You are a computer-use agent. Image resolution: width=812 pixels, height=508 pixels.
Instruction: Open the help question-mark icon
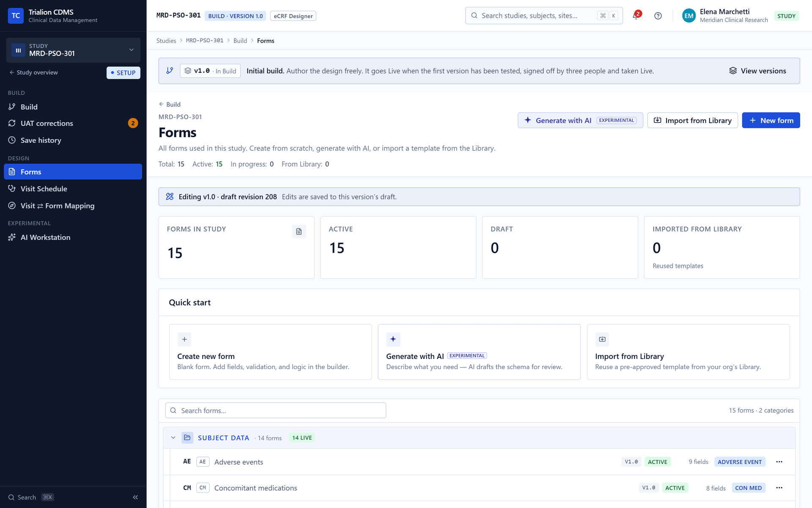[x=658, y=16]
